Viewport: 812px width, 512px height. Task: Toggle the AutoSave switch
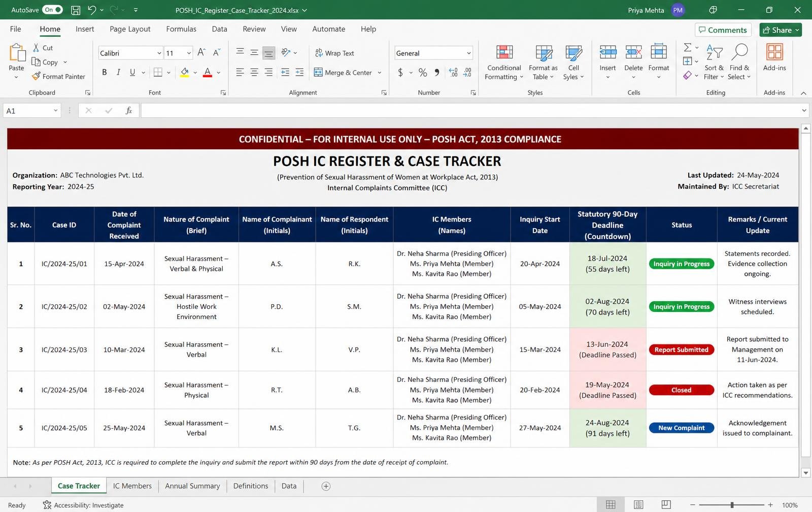pos(52,10)
